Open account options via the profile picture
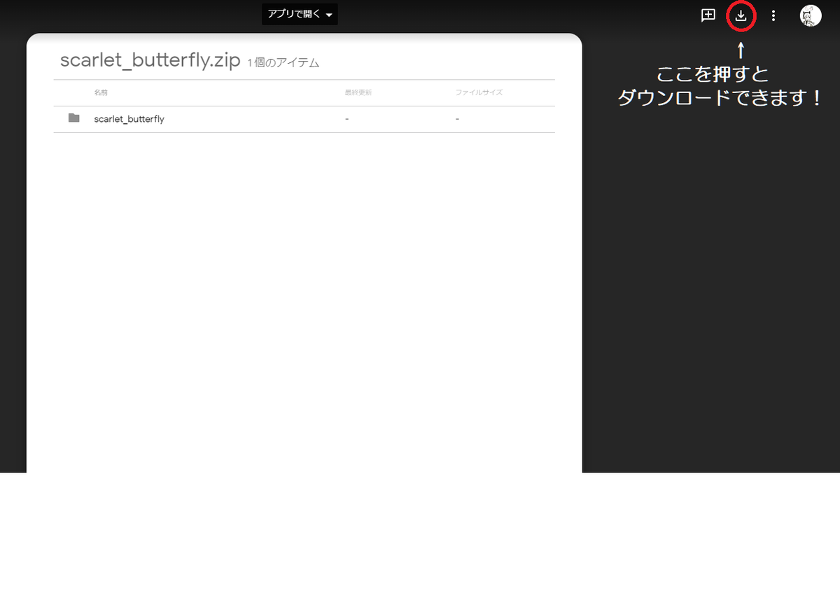The height and width of the screenshot is (616, 840). click(x=810, y=15)
